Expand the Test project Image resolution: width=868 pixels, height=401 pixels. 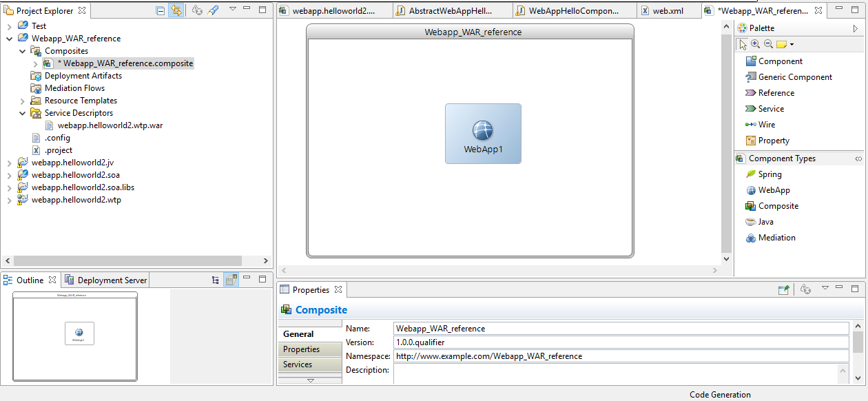click(9, 26)
